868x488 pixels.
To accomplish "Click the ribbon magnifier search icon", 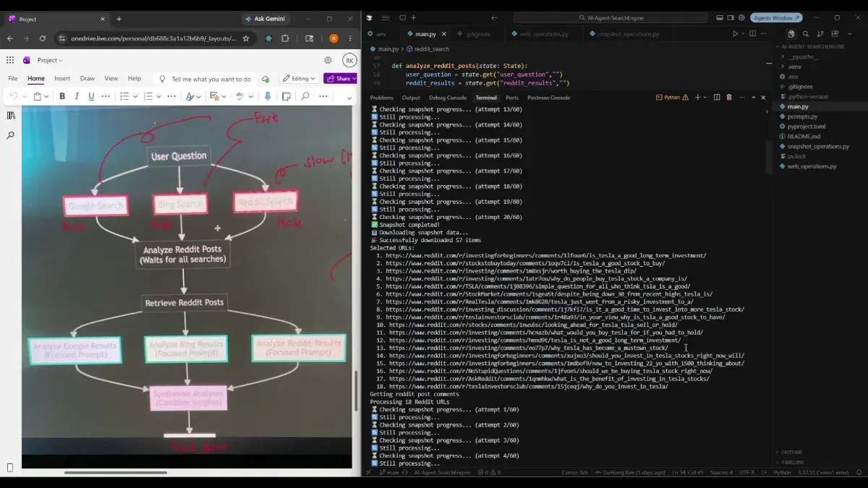I will [305, 96].
